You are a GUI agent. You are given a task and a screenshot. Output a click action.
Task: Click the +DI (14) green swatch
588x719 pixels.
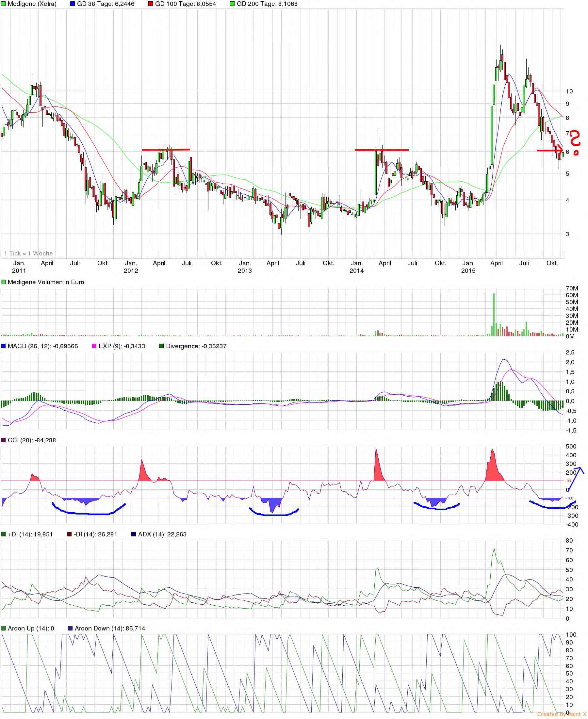(x=3, y=534)
